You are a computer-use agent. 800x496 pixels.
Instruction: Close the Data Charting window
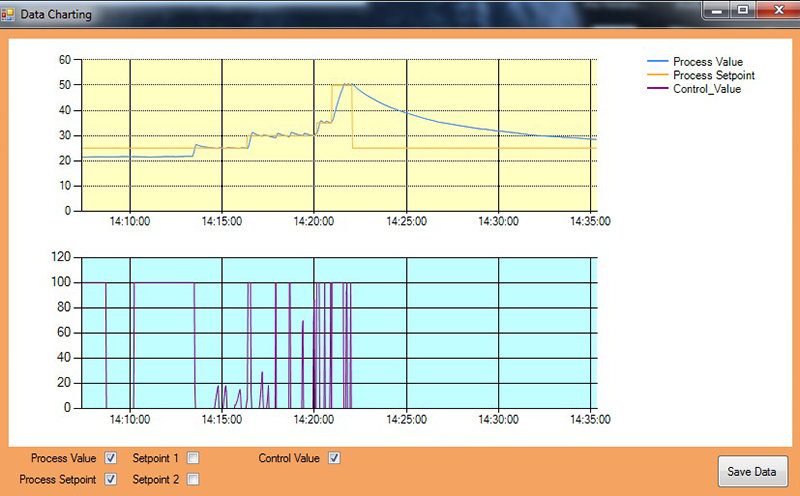(774, 10)
